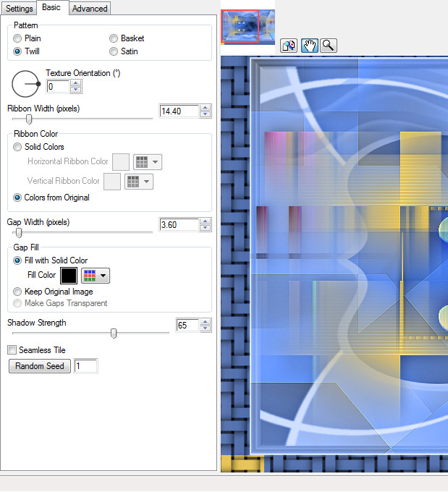Open the Vertical Ribbon Color palette dropdown
Screen dimensions: 448x492
click(x=138, y=181)
